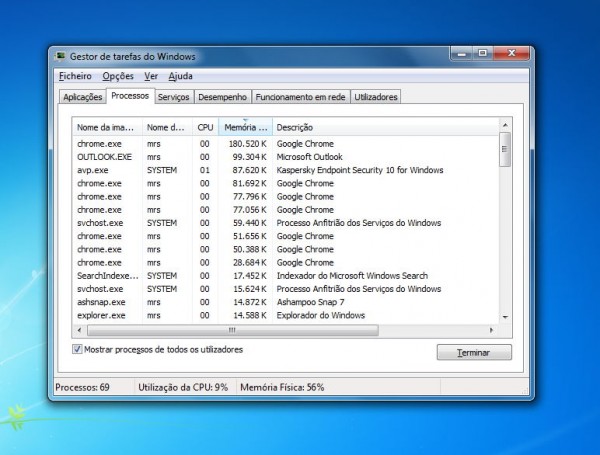The image size is (600, 455).
Task: Sort by Nome de utilizador column header
Action: coord(167,127)
